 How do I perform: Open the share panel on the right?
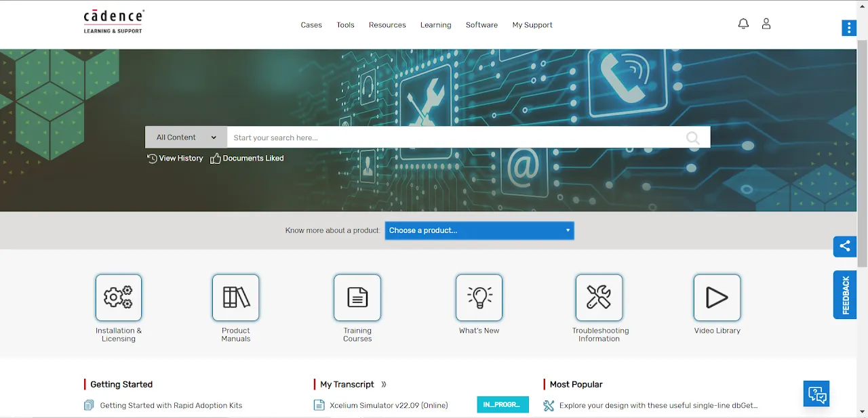844,247
